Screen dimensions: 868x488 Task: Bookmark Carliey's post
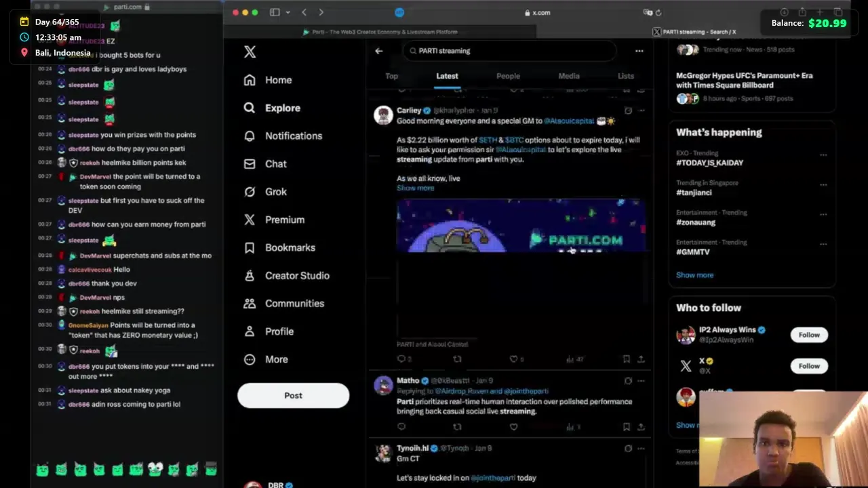pos(626,359)
